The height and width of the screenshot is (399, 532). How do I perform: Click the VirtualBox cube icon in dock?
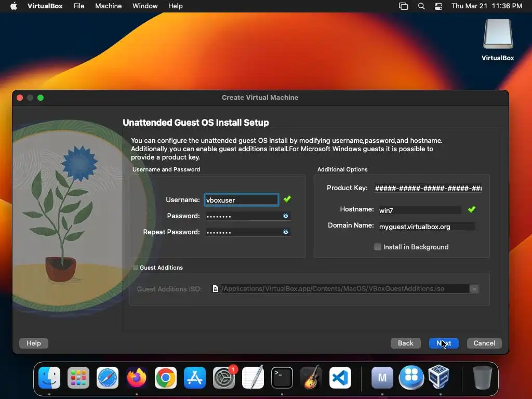438,377
